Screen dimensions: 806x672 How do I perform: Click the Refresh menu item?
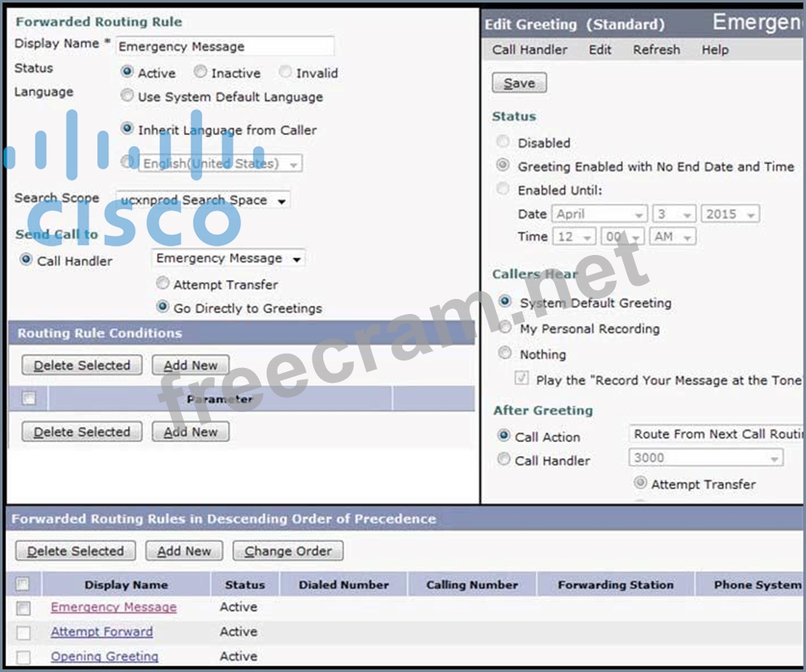(656, 50)
